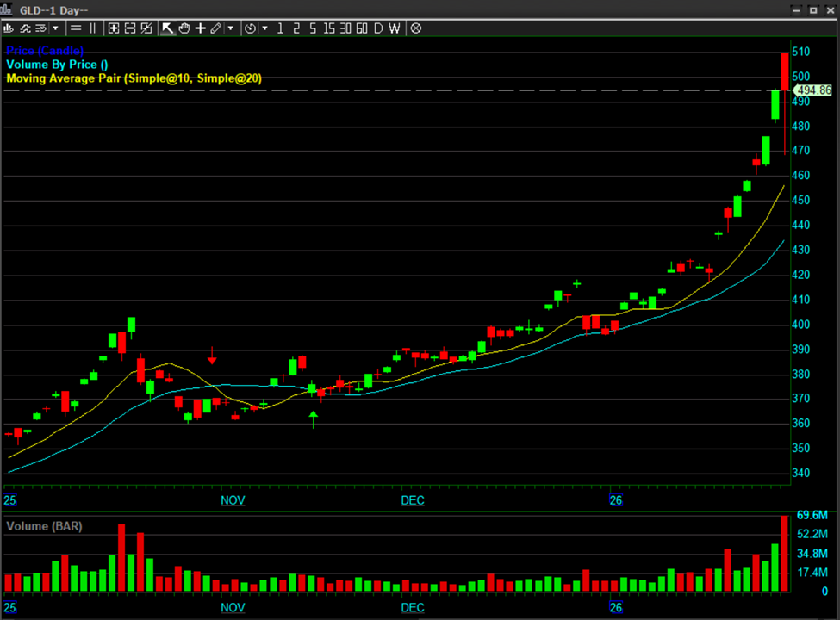This screenshot has width=840, height=620.
Task: Switch chart to Weekly (W) timeframe
Action: tap(395, 28)
